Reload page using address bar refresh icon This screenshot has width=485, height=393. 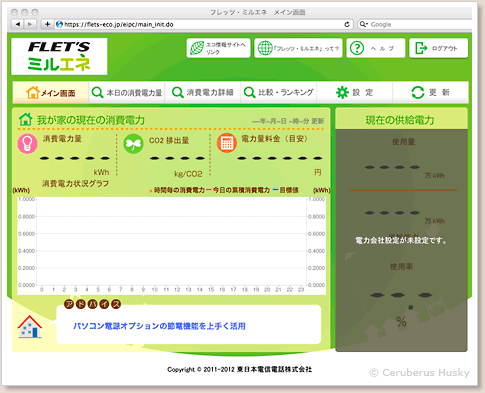(x=347, y=24)
